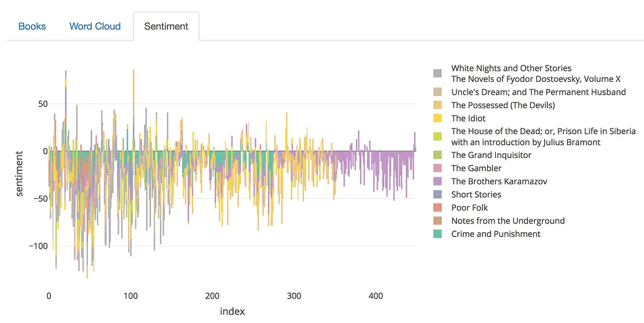The image size is (644, 323).
Task: Click the x-axis tick label 300
Action: coord(294,296)
